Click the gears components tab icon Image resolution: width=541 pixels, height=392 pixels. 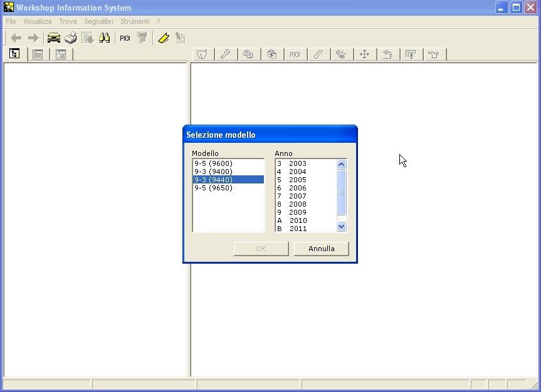click(248, 54)
